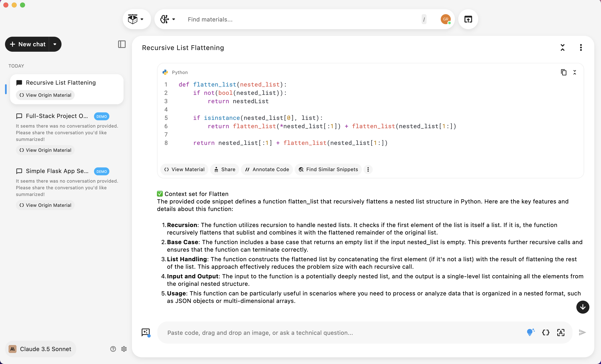Open the conversation three-dot menu

(x=581, y=48)
